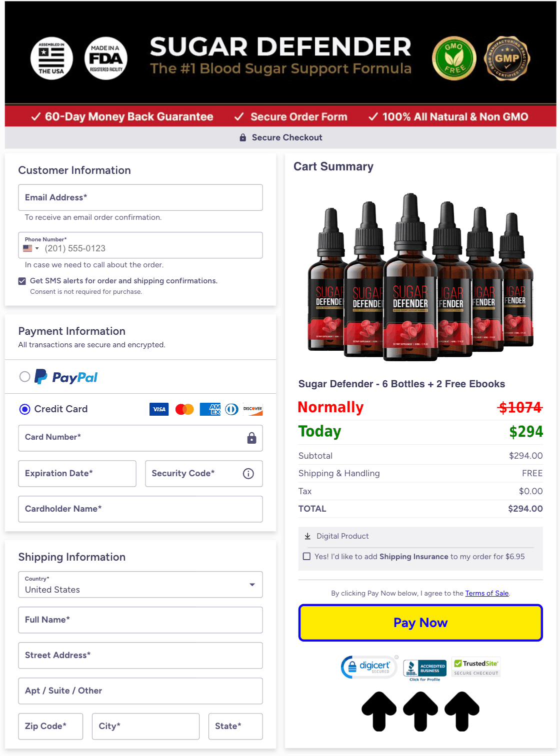The width and height of the screenshot is (560, 756).
Task: Select the Credit Card radio button
Action: (x=24, y=409)
